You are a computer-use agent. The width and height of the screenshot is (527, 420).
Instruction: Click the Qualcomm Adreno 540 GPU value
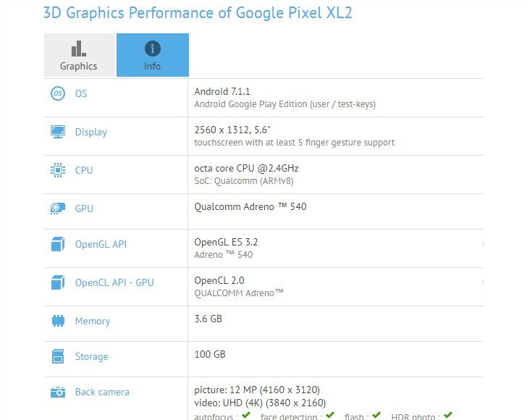coord(250,206)
